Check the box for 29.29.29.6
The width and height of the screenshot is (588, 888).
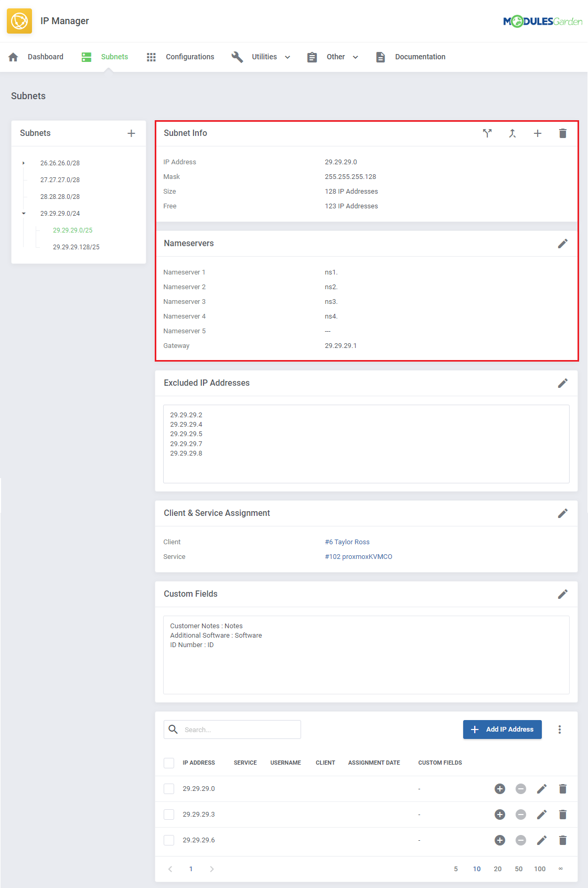coord(169,840)
